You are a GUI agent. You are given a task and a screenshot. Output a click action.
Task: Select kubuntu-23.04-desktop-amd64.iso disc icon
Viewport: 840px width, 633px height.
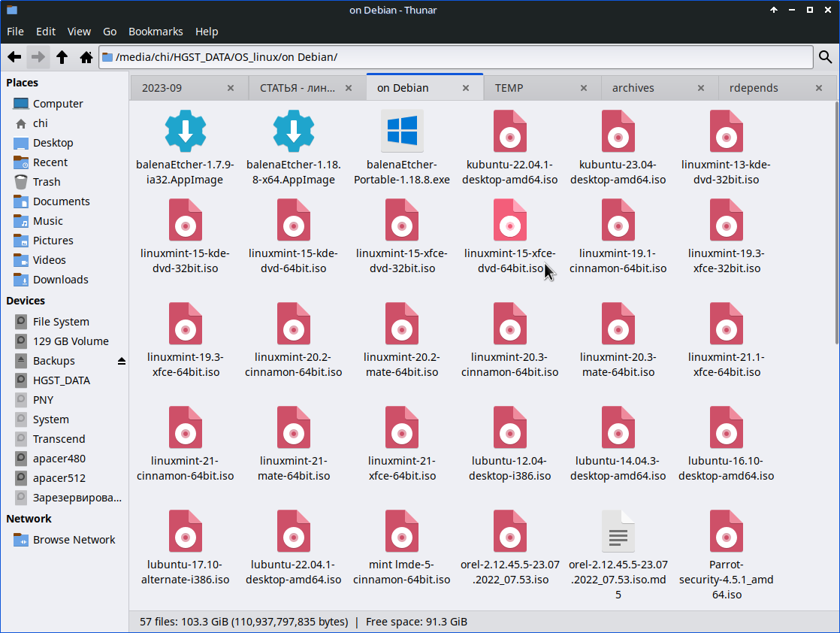pyautogui.click(x=618, y=131)
